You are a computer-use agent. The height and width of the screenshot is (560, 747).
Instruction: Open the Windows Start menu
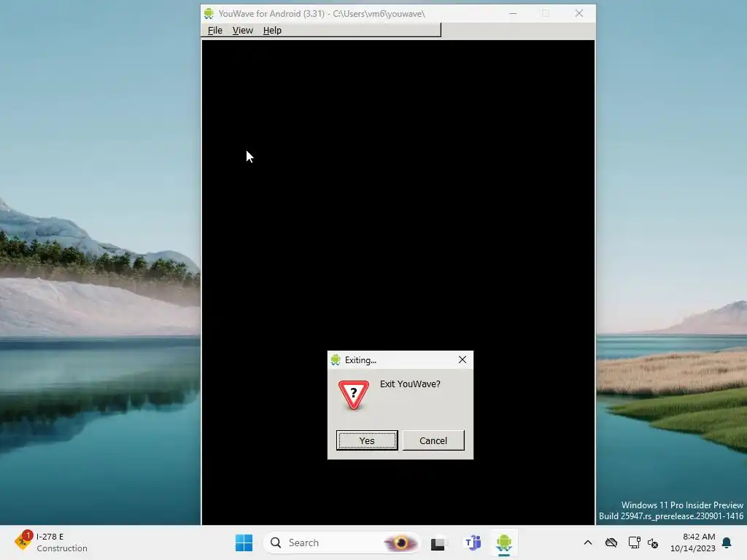(244, 542)
